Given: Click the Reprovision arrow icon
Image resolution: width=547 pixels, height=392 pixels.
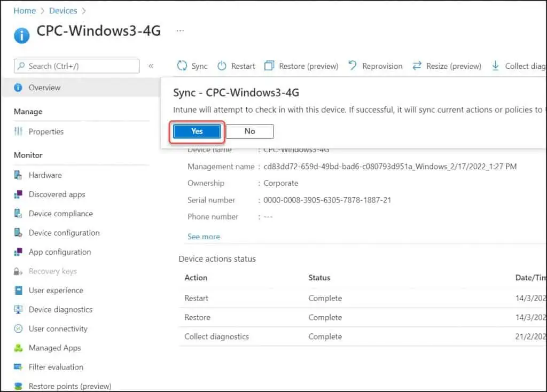Looking at the screenshot, I should [353, 65].
